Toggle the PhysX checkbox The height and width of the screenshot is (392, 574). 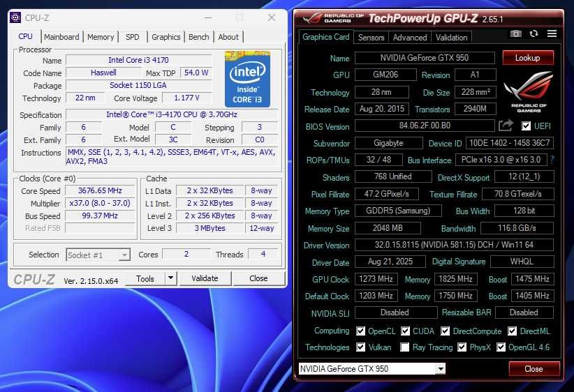pyautogui.click(x=462, y=347)
